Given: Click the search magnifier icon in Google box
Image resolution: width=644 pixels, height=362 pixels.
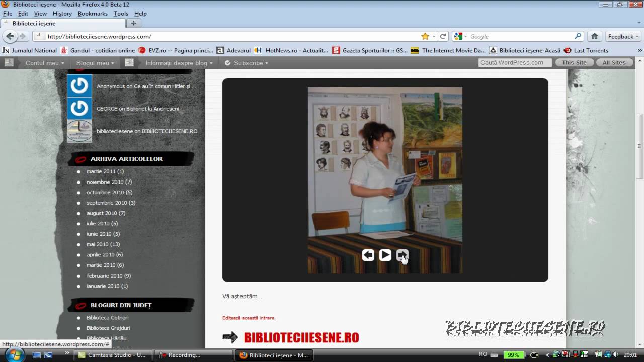Looking at the screenshot, I should (x=578, y=36).
